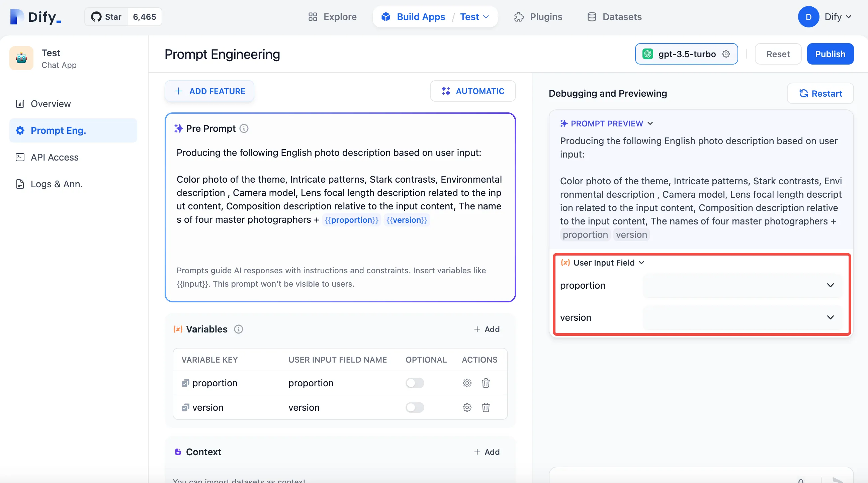868x483 pixels.
Task: Click the Variables info icon
Action: coord(239,329)
